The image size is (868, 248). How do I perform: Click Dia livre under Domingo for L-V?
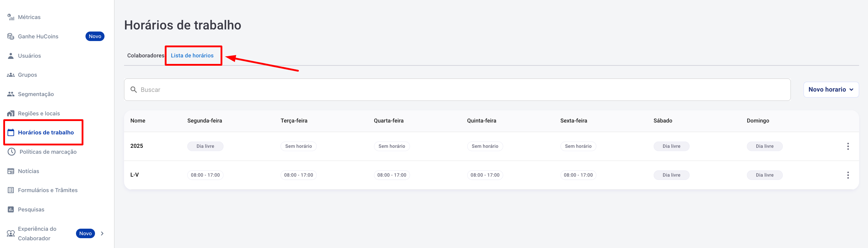(x=765, y=175)
